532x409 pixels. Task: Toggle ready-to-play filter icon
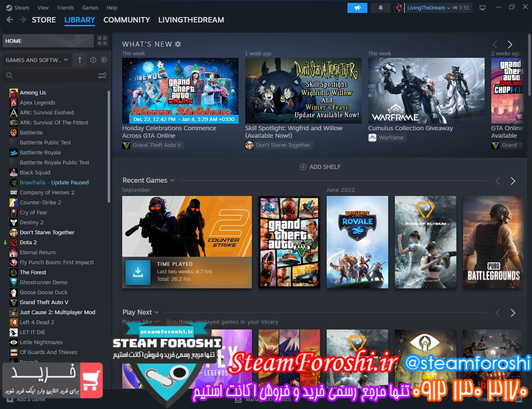(104, 60)
